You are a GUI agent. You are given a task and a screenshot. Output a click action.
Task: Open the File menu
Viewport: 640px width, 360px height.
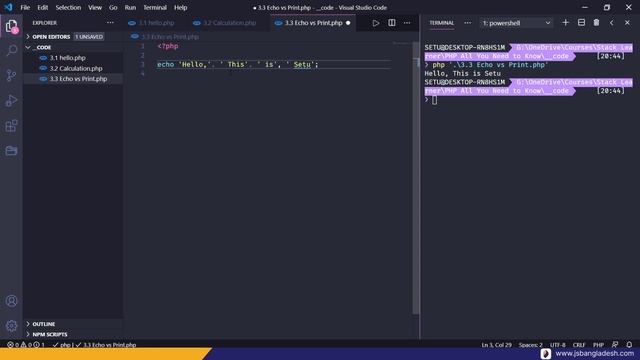25,7
